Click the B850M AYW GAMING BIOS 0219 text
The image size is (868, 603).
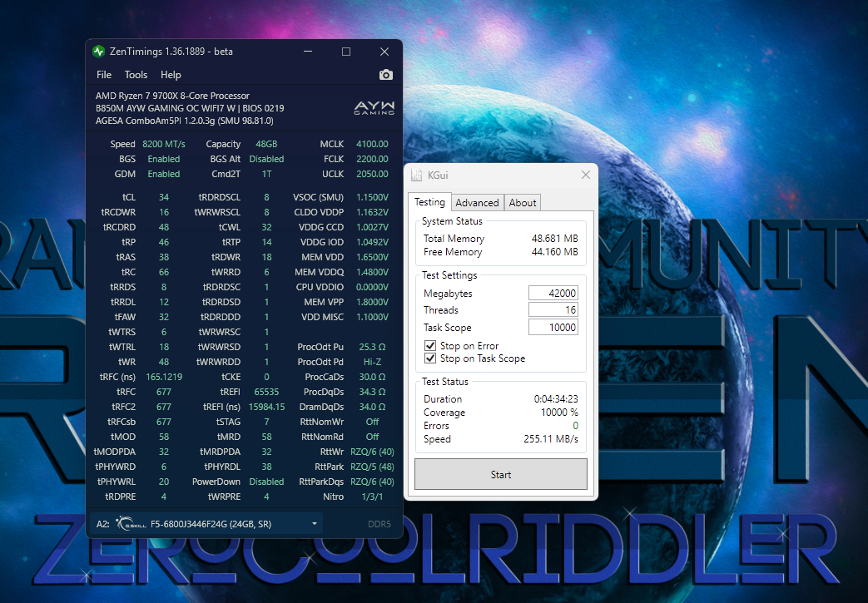189,108
